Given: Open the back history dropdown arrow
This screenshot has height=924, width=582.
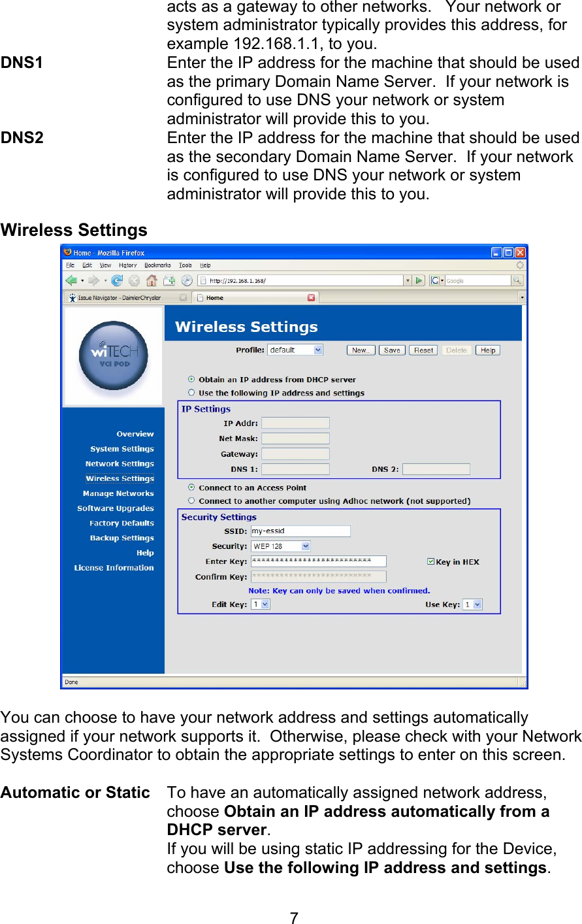Looking at the screenshot, I should pos(82,281).
